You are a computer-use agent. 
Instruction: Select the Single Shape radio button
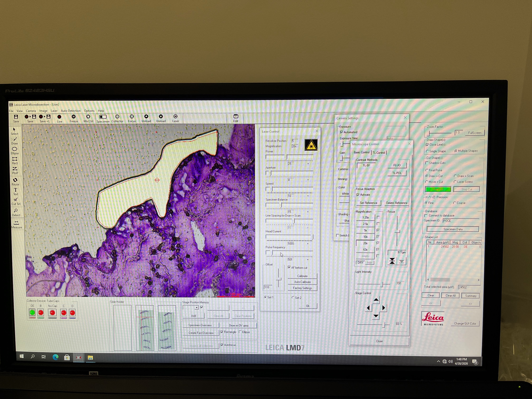point(427,151)
